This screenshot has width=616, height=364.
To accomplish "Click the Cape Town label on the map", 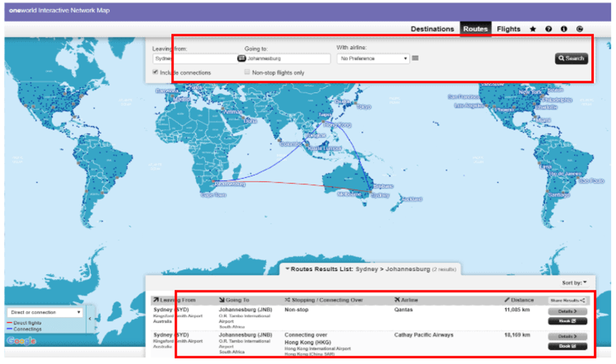I will (214, 195).
